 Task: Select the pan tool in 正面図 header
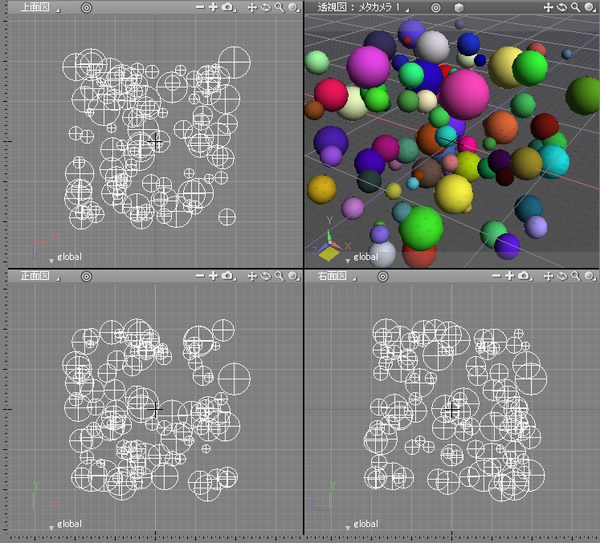[252, 276]
